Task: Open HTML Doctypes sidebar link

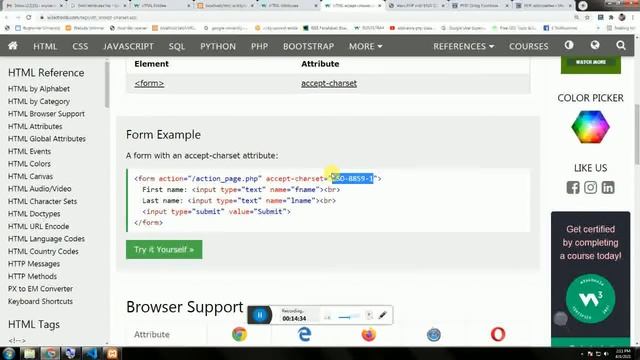Action: pos(34,214)
